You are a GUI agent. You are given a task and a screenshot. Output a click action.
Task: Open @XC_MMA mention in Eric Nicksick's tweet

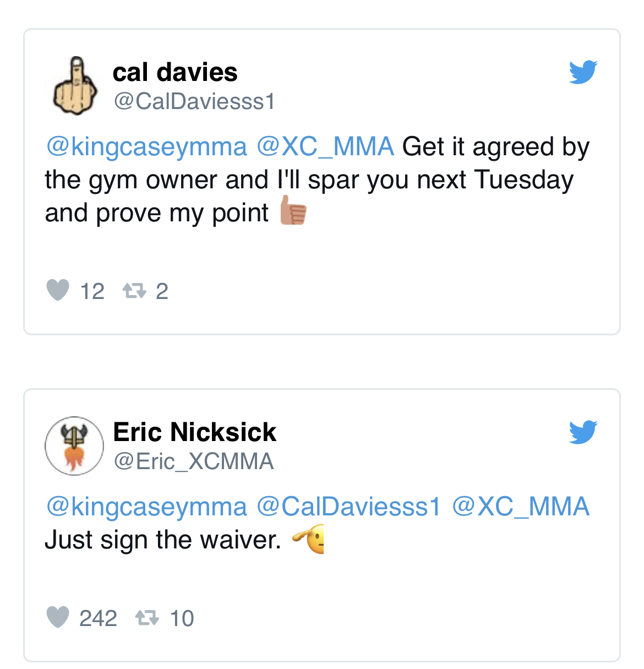pos(520,507)
